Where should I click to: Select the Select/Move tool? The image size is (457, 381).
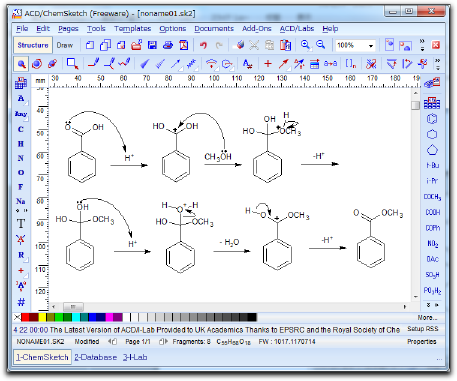tap(21, 63)
